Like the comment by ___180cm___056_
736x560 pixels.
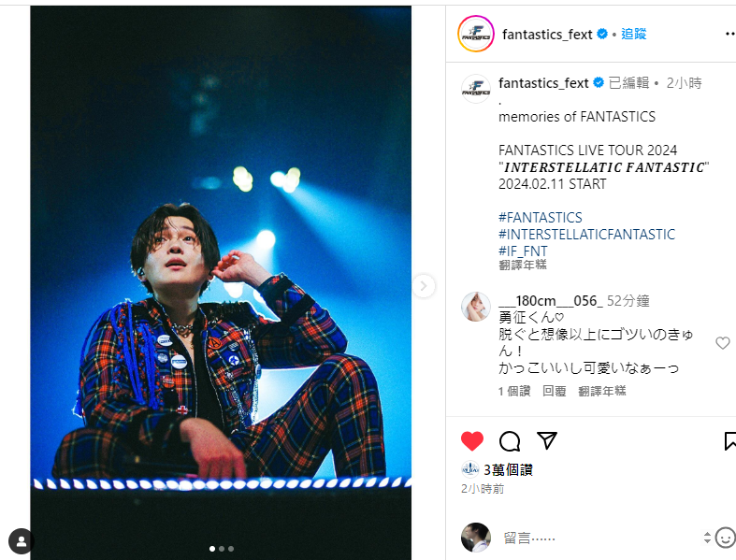pyautogui.click(x=722, y=343)
